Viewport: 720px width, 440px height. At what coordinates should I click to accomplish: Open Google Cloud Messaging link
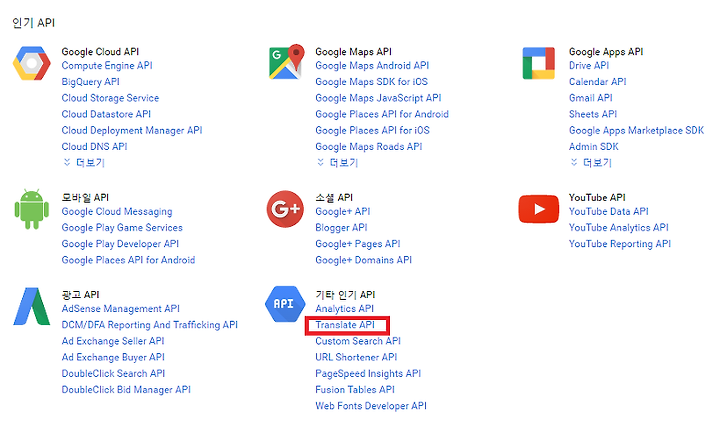tap(117, 212)
